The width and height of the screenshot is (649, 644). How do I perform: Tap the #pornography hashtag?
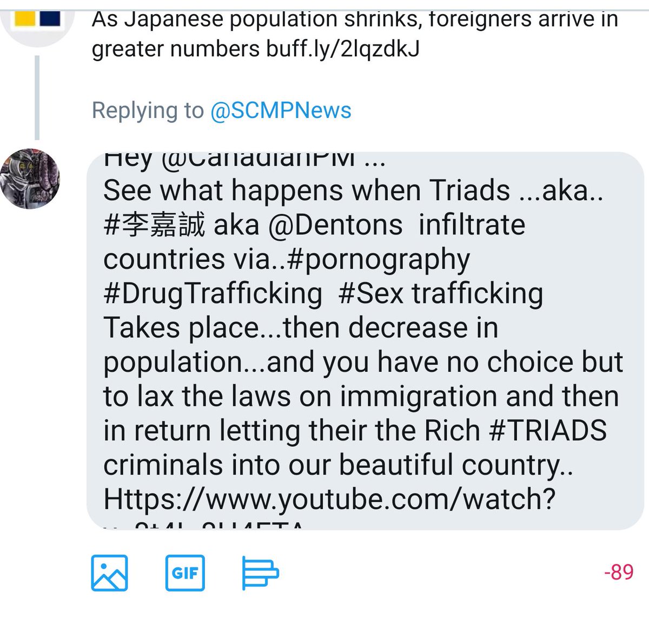[379, 260]
